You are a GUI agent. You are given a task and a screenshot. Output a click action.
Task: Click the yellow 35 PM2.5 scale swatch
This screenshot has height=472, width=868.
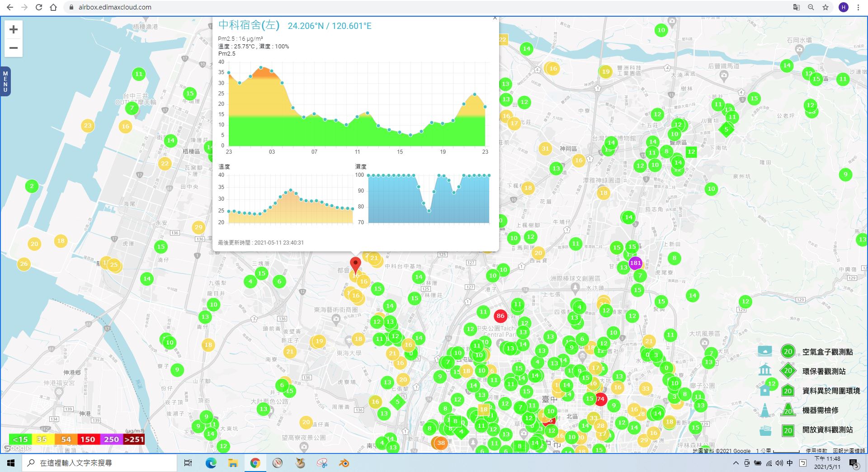click(43, 439)
